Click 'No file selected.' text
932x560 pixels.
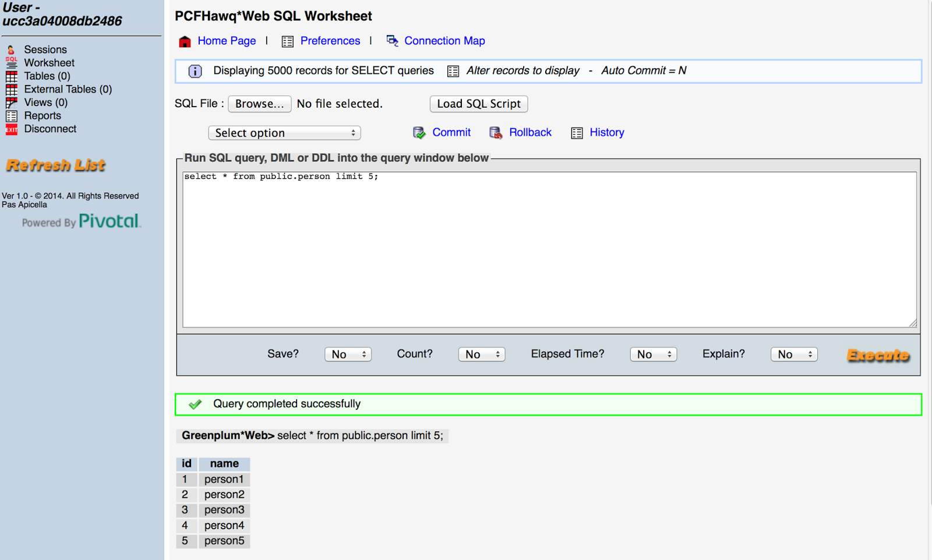tap(340, 104)
